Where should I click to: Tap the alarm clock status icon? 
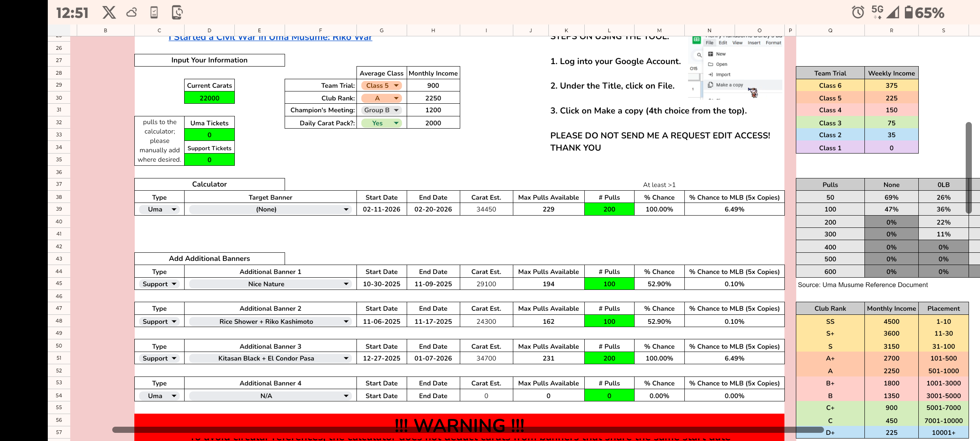[x=858, y=13]
